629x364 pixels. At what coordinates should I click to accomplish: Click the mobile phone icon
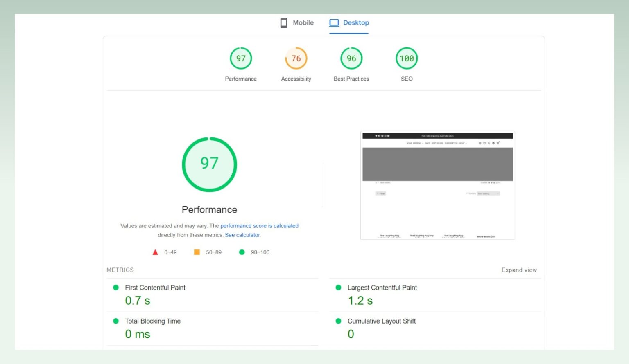pyautogui.click(x=284, y=23)
